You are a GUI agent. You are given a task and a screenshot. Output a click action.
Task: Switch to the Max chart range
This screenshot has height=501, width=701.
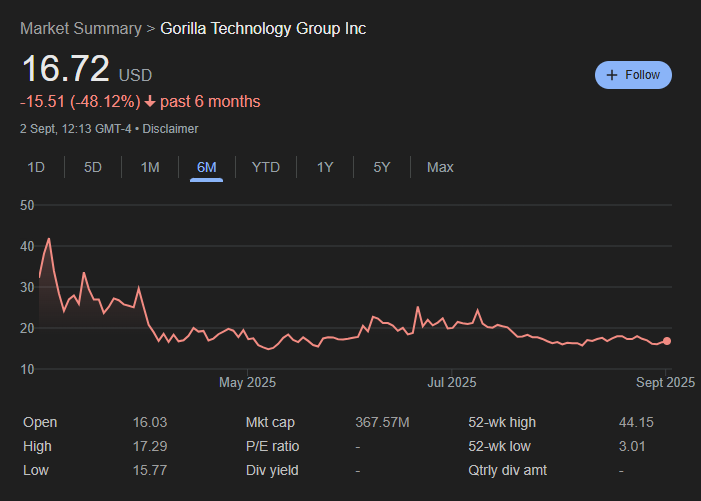(x=440, y=167)
